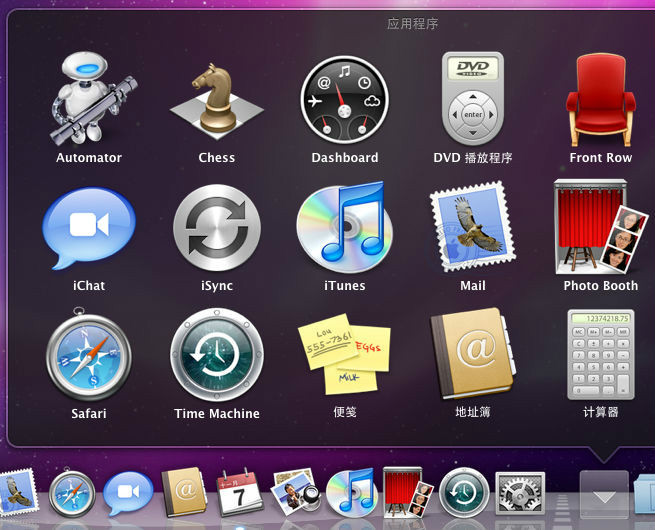Click the iTunes icon in the Dock
The height and width of the screenshot is (530, 655).
tap(351, 493)
